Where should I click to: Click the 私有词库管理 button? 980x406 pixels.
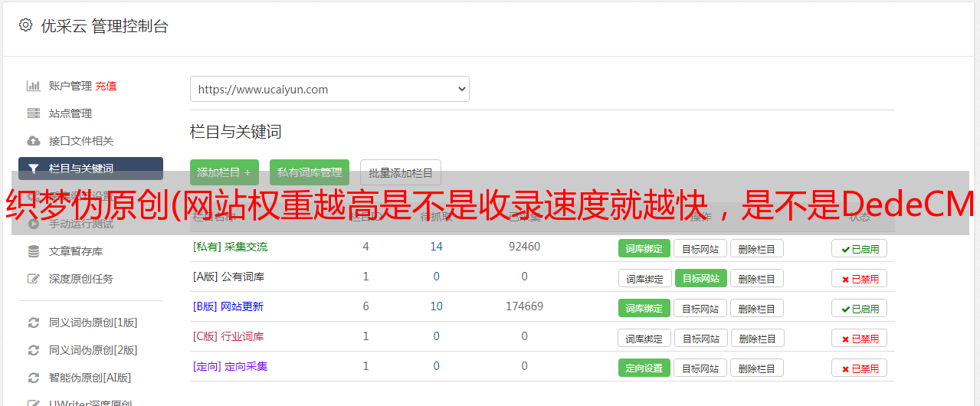tap(310, 172)
